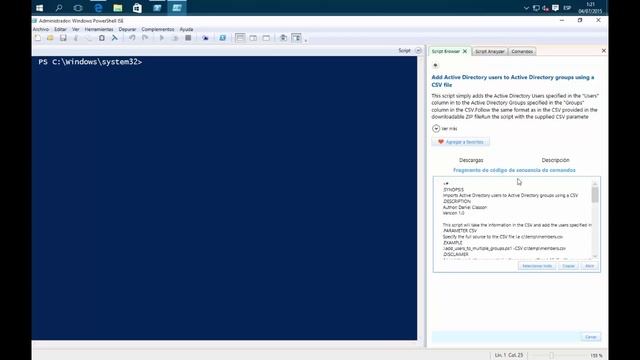The height and width of the screenshot is (360, 640).
Task: Click the Descripción label
Action: click(x=555, y=160)
